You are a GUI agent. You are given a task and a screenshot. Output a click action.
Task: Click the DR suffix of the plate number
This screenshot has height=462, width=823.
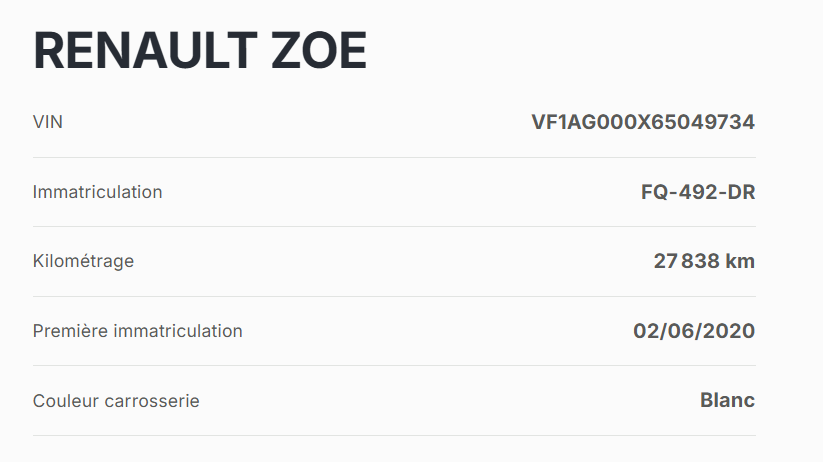tap(740, 192)
